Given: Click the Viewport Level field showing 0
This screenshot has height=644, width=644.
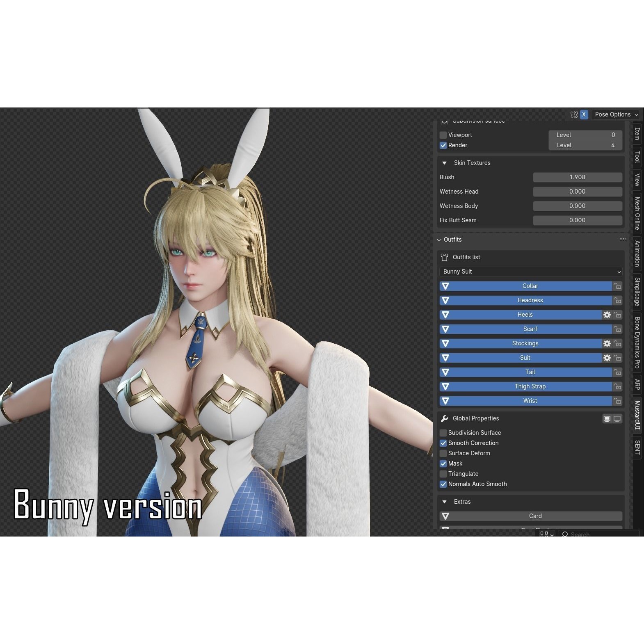Looking at the screenshot, I should 586,135.
